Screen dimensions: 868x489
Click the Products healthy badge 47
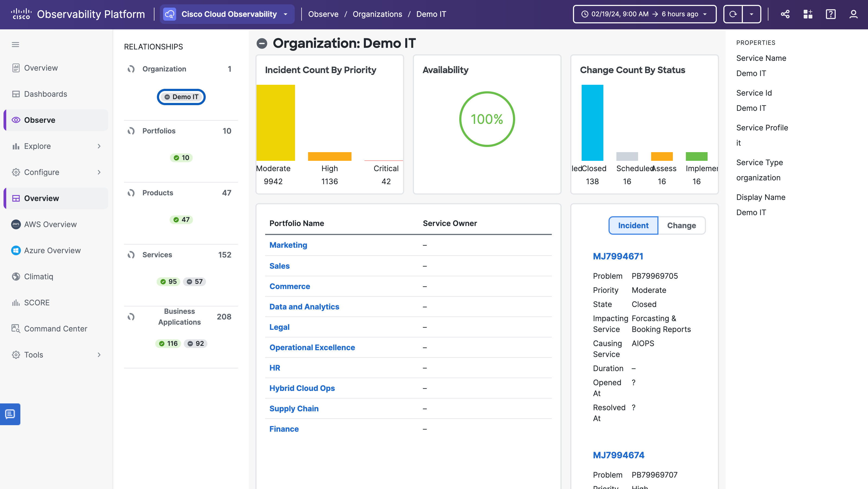tap(181, 220)
